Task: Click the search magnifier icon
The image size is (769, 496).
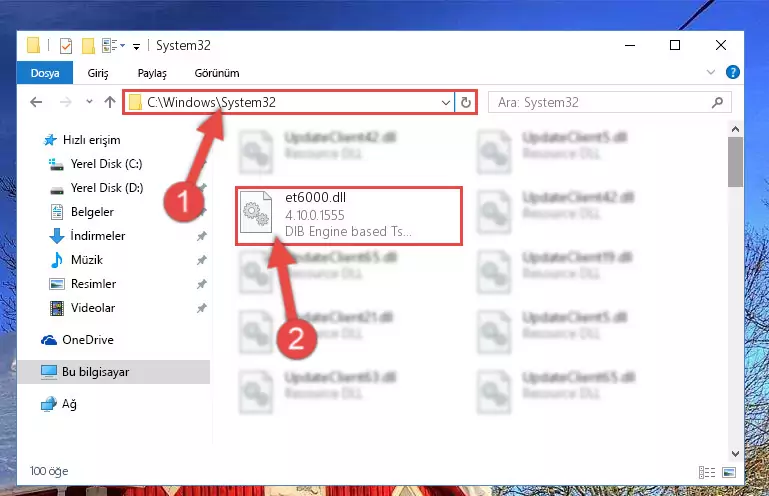Action: point(717,103)
